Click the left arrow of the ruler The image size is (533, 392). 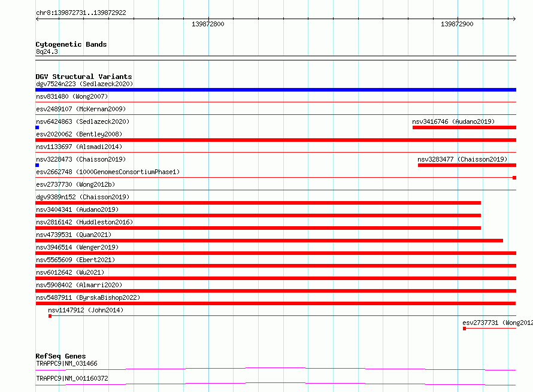pos(37,19)
